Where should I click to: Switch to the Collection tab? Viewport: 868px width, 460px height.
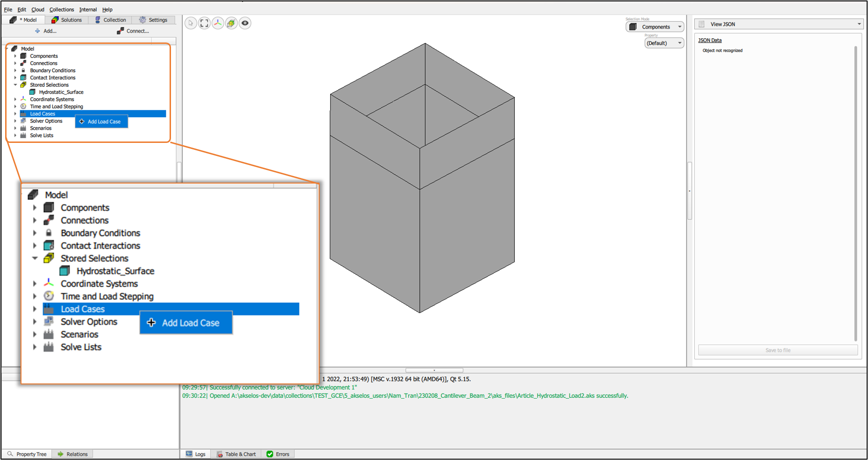click(x=110, y=20)
